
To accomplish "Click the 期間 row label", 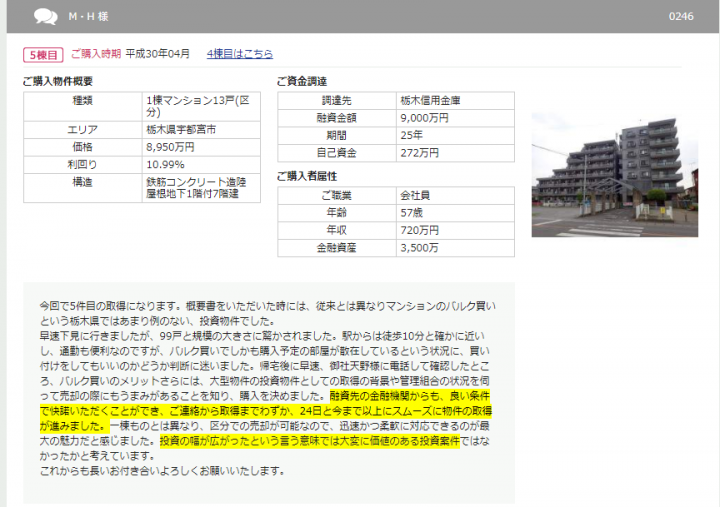I will 337,135.
